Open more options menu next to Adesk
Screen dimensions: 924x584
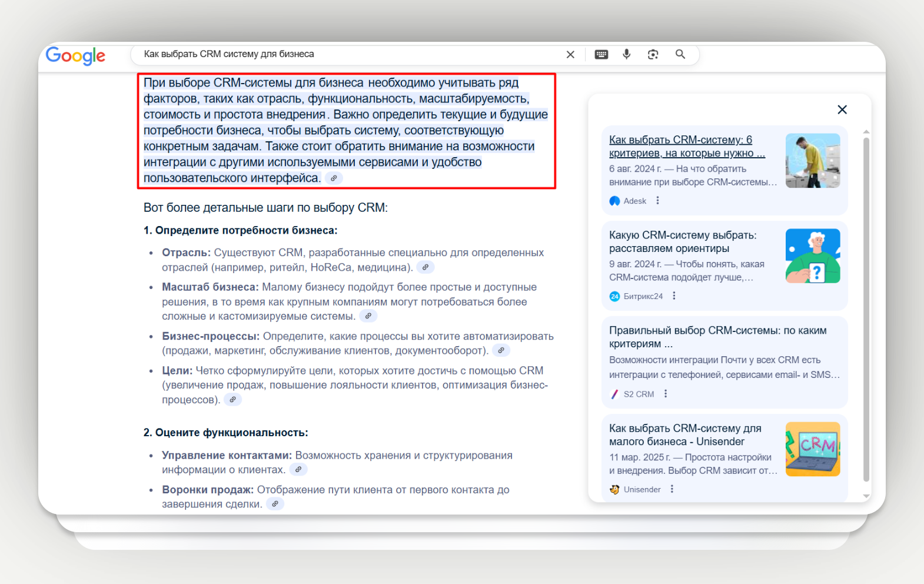657,201
